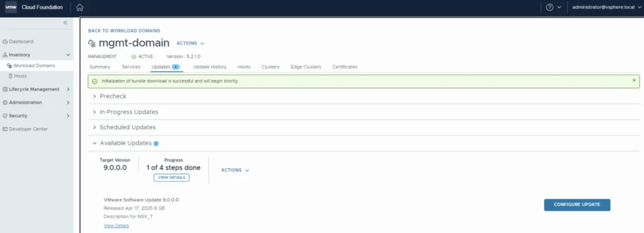Click the CONFIGURE UPDATE button

(577, 205)
